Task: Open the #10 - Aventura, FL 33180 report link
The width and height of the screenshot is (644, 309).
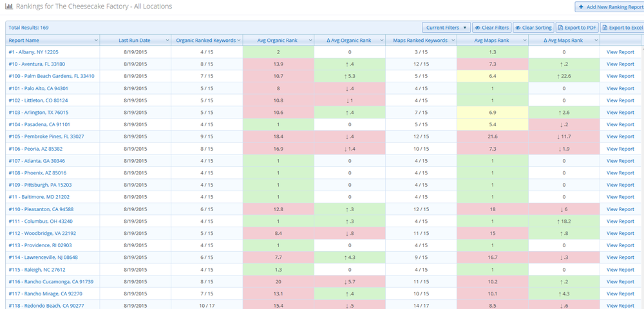Action: [37, 64]
